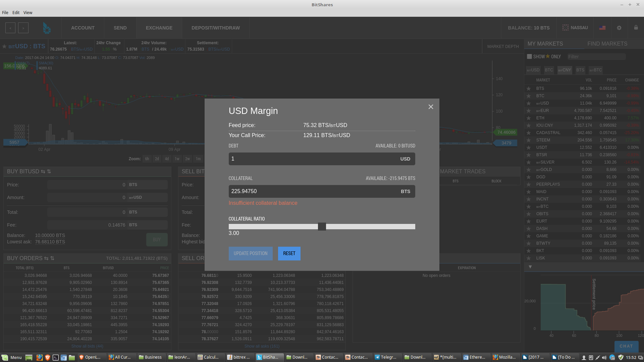Open the Send menu item
644x362 pixels.
pyautogui.click(x=120, y=28)
